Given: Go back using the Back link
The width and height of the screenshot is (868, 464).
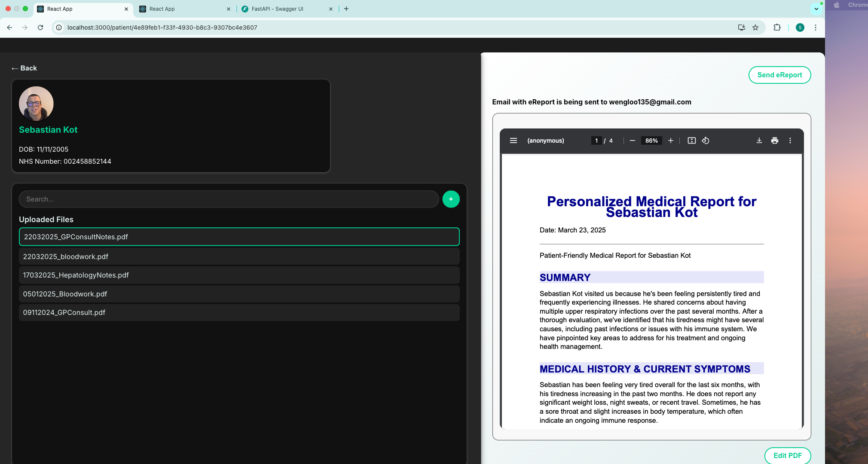Looking at the screenshot, I should point(24,68).
